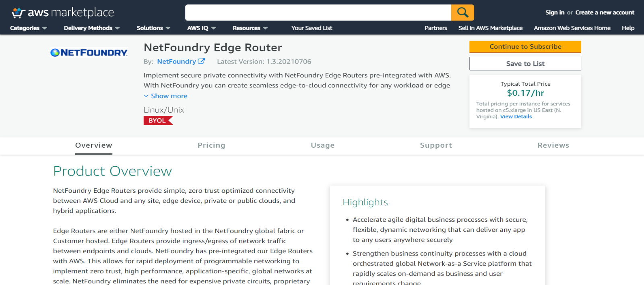The image size is (644, 285).
Task: Open the View Details pricing link
Action: (x=516, y=117)
